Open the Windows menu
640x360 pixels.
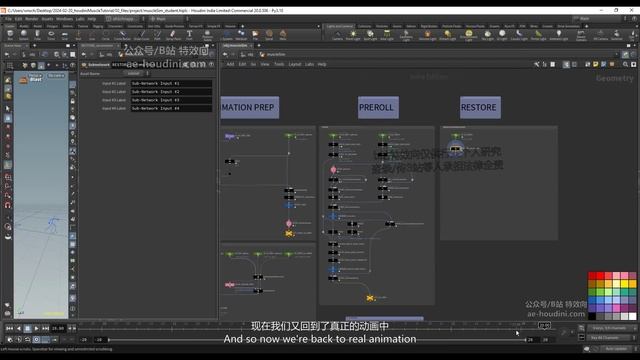64,19
